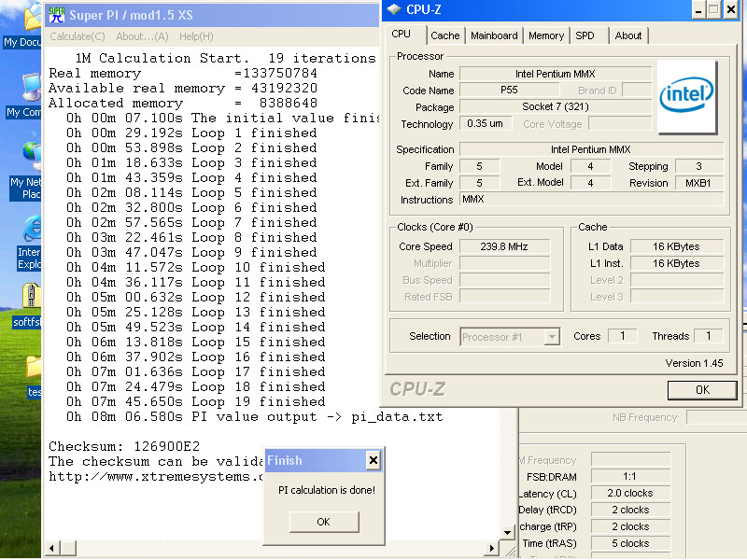Click the L1 Data 16 KBytes field
This screenshot has width=747, height=560.
(676, 246)
